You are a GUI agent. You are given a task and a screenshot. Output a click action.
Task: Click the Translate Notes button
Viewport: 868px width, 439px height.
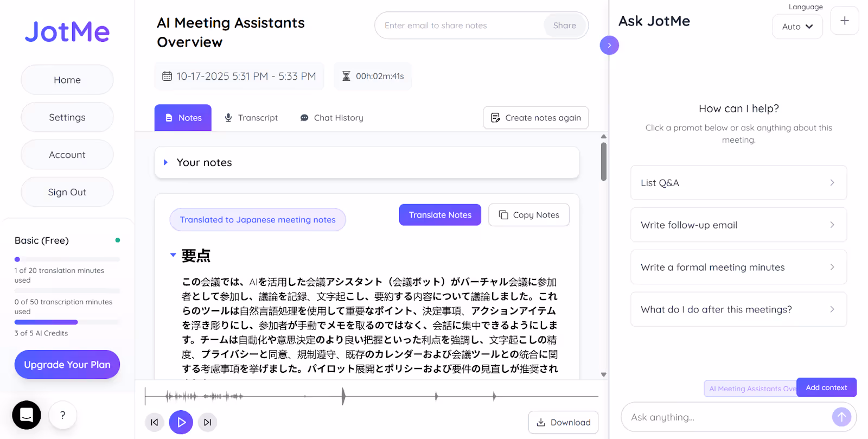[x=440, y=215]
